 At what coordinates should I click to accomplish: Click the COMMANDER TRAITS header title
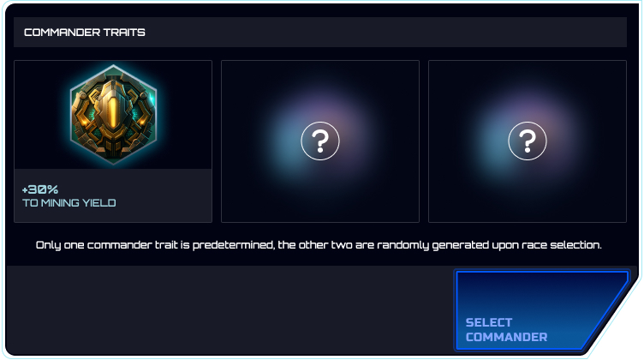click(x=85, y=32)
